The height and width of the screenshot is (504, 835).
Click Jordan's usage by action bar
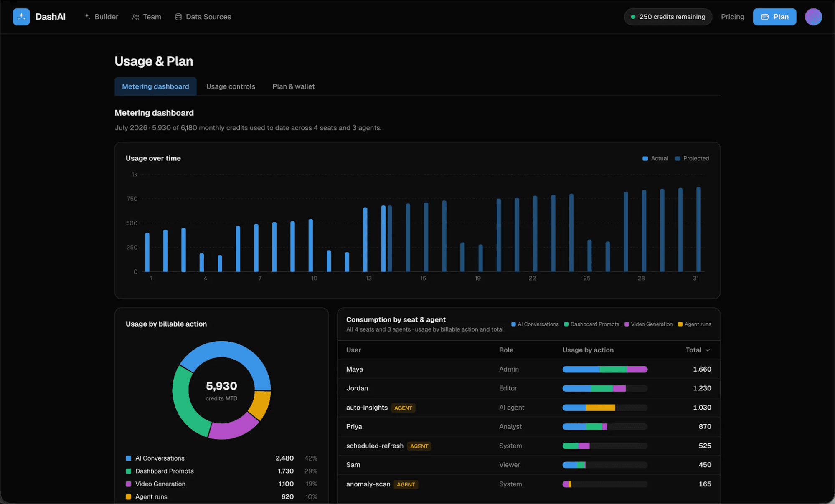pos(605,389)
